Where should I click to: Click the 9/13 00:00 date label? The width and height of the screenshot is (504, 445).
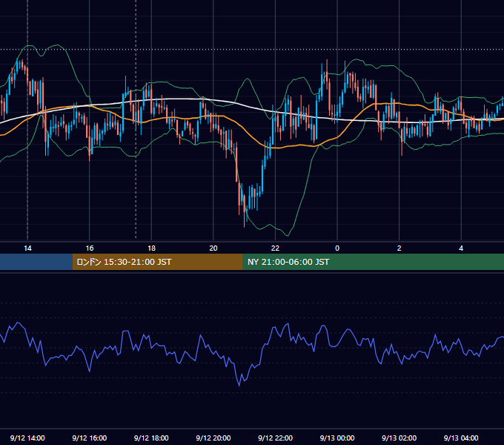(x=337, y=438)
